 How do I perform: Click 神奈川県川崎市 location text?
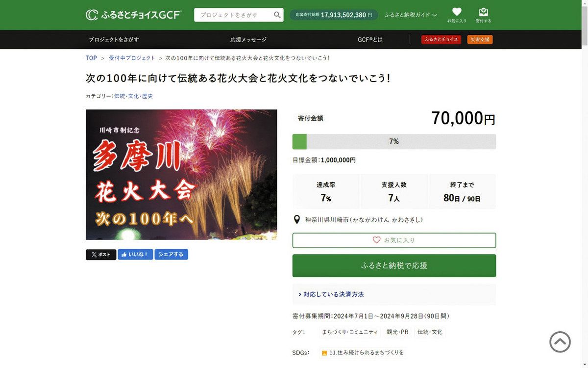point(364,220)
